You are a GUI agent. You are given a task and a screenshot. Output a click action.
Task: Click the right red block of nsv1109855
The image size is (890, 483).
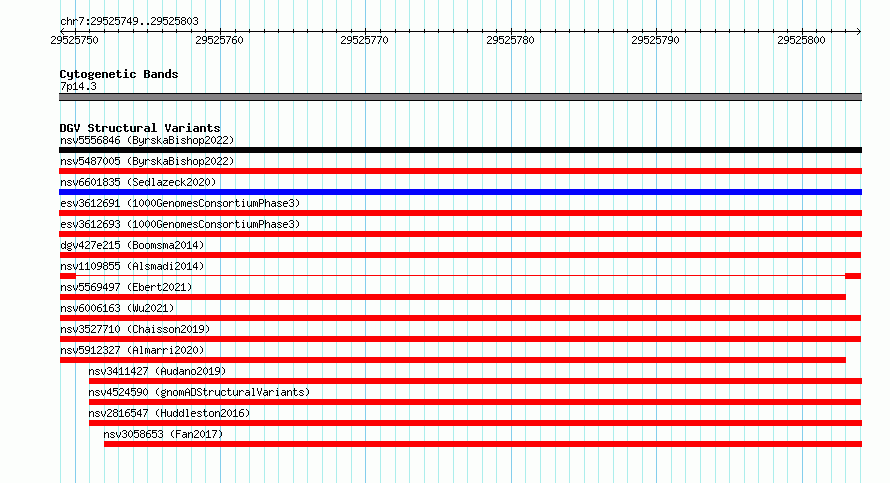[853, 276]
